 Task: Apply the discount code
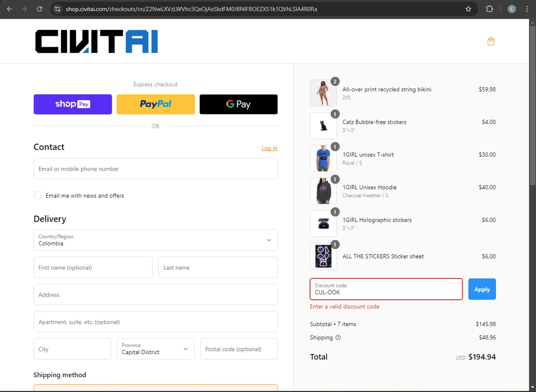tap(482, 289)
